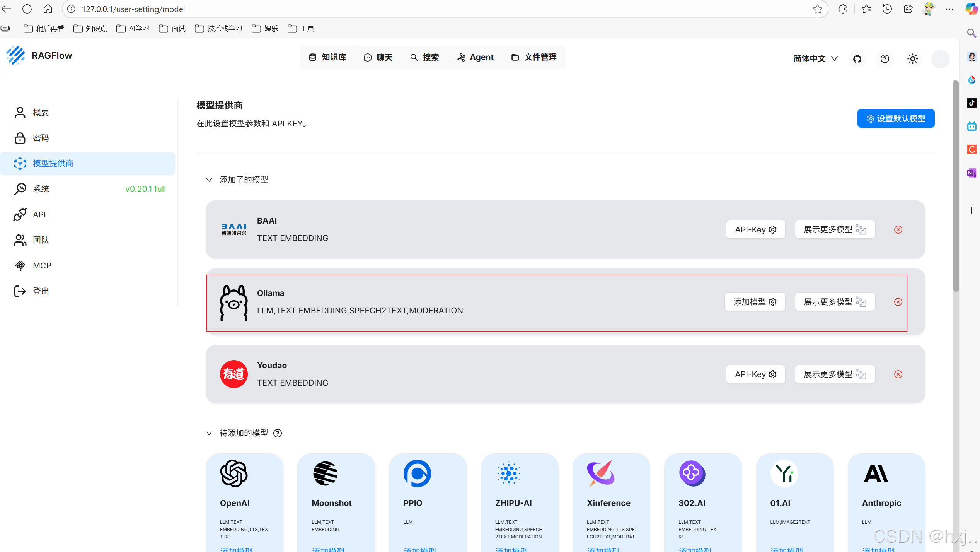Viewport: 980px width, 552px height.
Task: Click the help icon next to 待添加的模型
Action: tap(278, 433)
